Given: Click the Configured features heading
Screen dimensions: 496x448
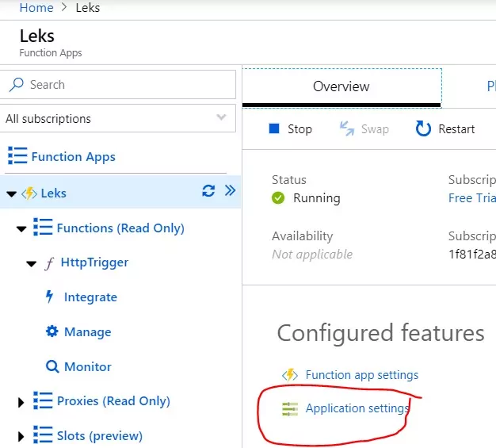Looking at the screenshot, I should tap(380, 333).
